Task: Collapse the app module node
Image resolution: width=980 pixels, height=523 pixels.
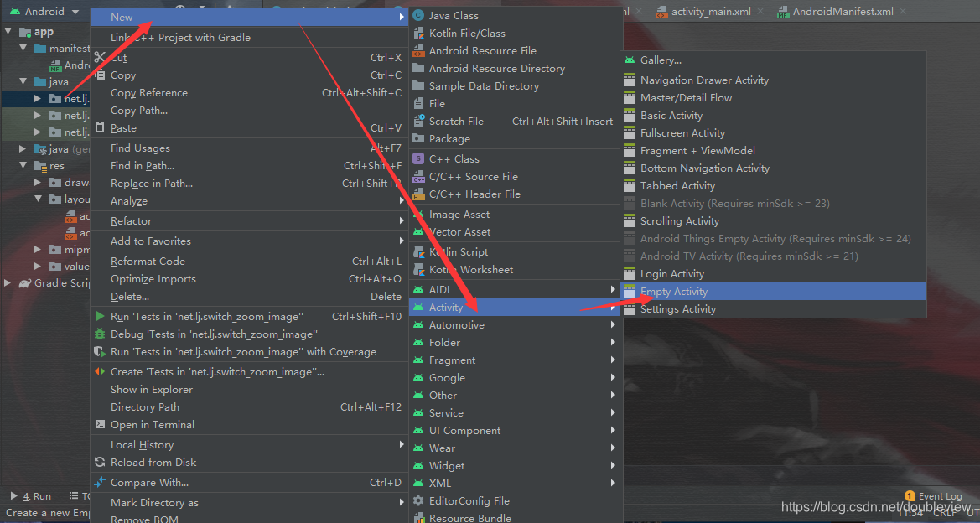Action: tap(8, 31)
